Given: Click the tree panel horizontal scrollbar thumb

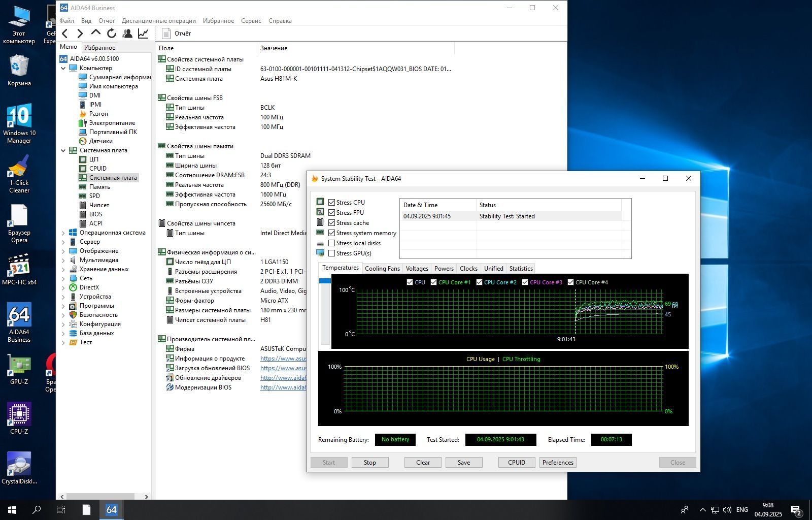Looking at the screenshot, I should click(x=100, y=497).
